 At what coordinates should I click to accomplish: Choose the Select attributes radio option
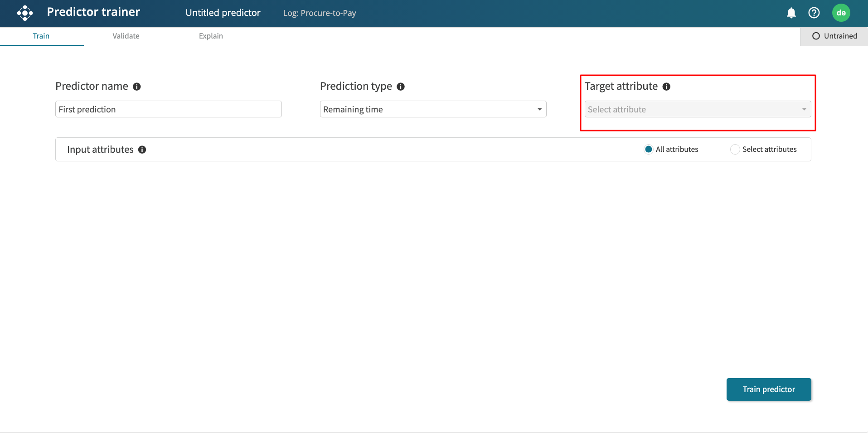[735, 150]
